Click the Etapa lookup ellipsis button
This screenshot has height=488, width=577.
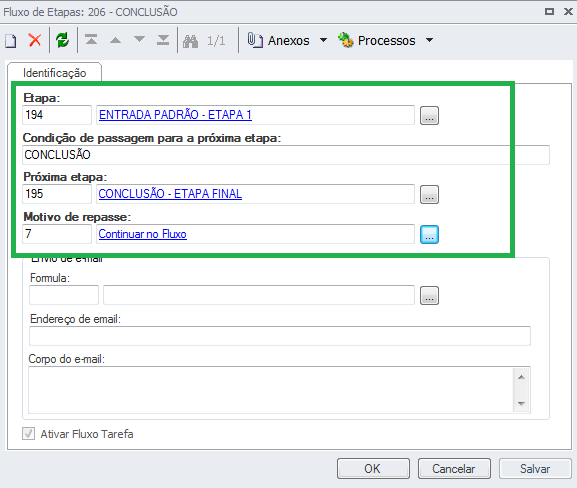click(x=429, y=116)
